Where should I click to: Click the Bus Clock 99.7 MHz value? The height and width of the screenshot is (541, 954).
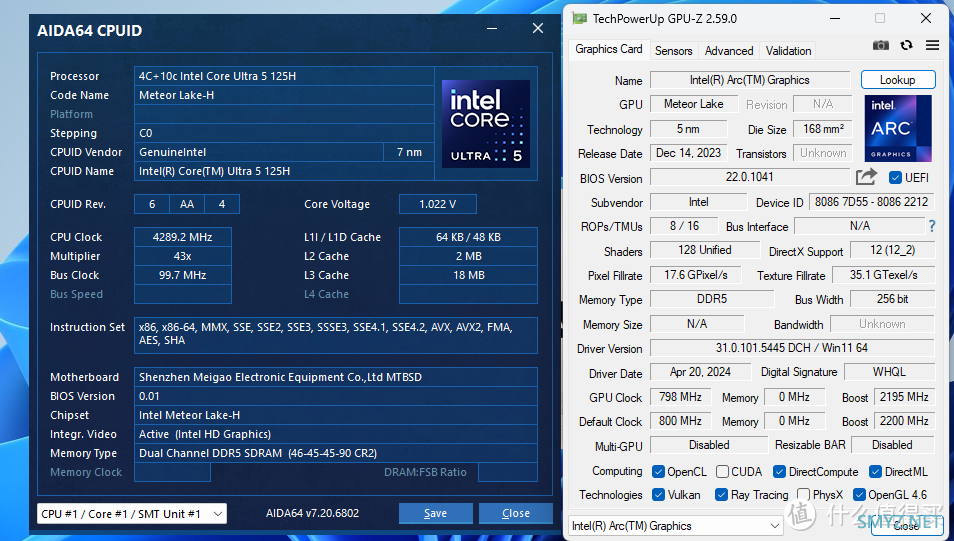click(x=183, y=275)
